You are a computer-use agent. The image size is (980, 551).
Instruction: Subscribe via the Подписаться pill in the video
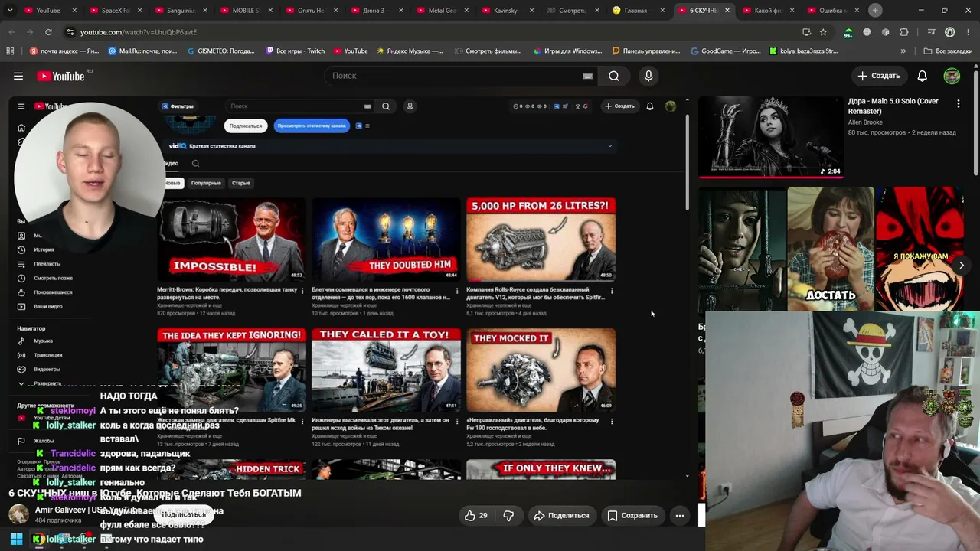tap(245, 126)
